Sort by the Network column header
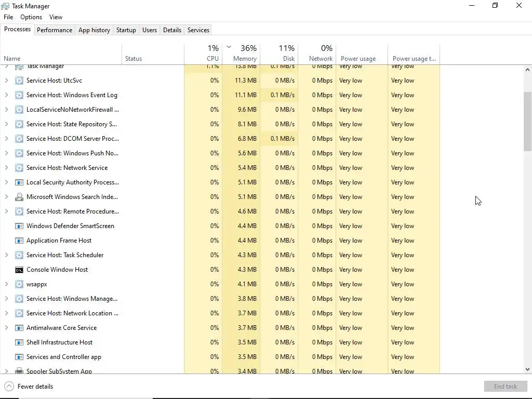Screen dimensions: 532x399 [317, 54]
